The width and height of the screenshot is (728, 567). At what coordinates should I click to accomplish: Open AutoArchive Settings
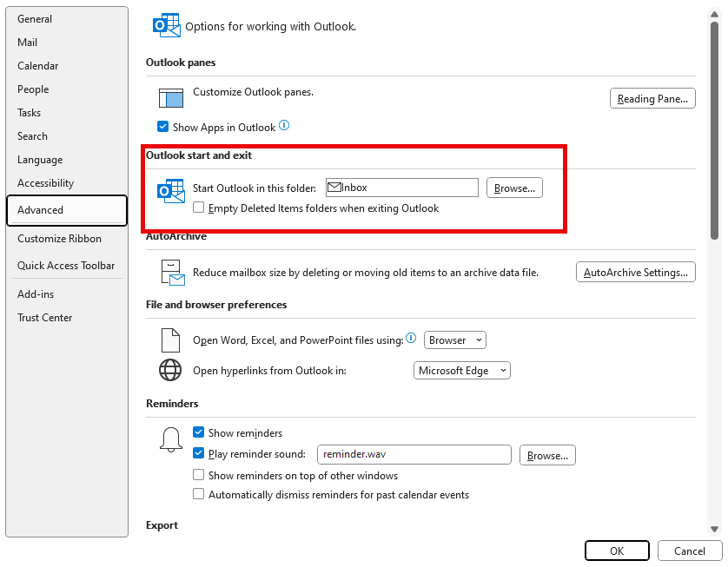point(635,271)
